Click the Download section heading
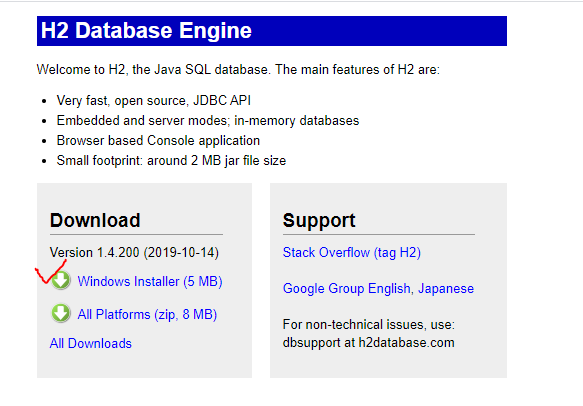 pyautogui.click(x=95, y=220)
